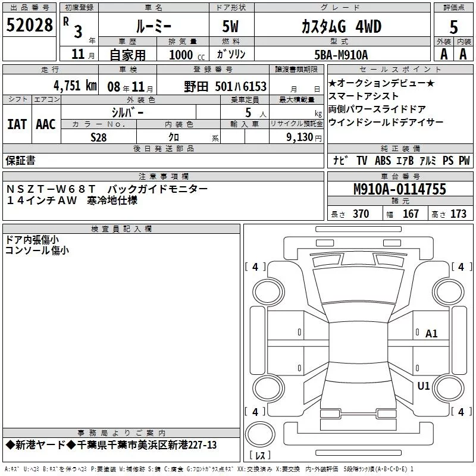Click ABS equipment label

tap(383, 160)
